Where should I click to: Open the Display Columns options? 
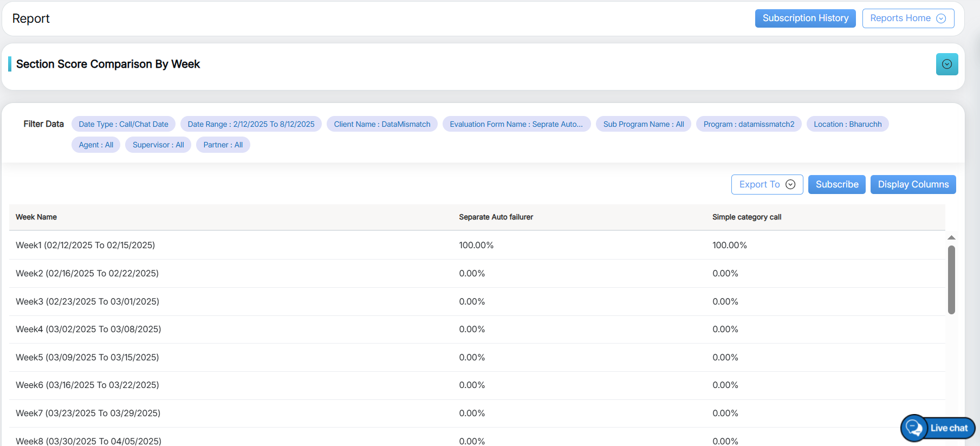(913, 184)
